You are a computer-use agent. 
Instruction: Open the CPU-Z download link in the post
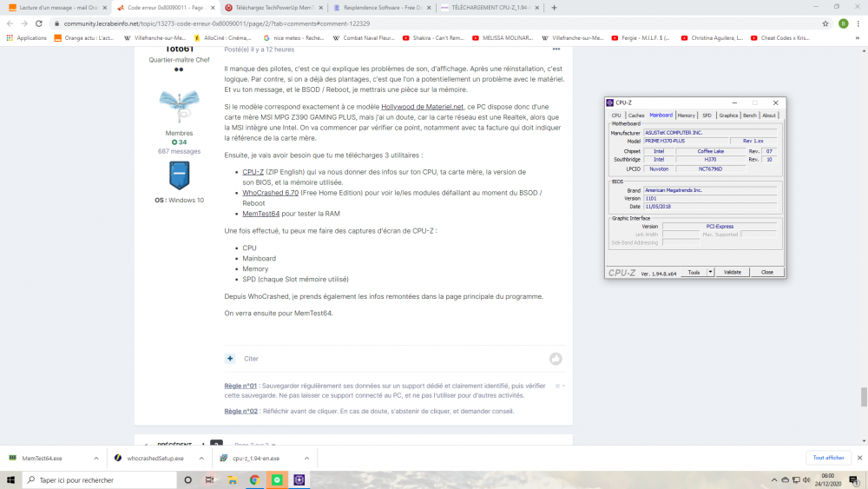point(253,172)
